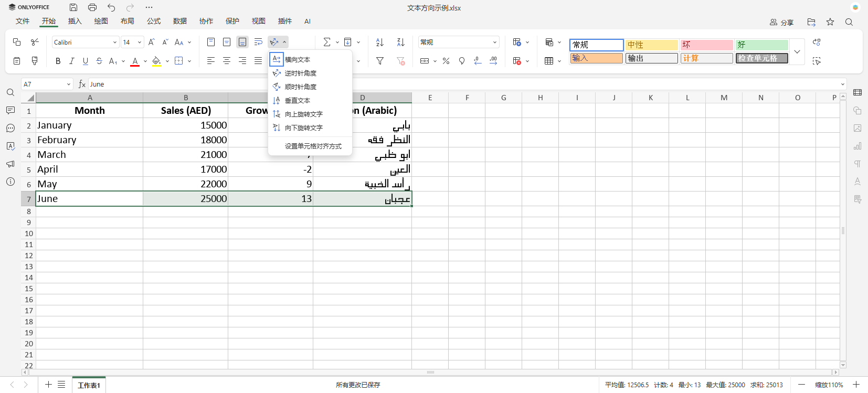Click the insert function fx icon
The image size is (868, 393).
(82, 84)
